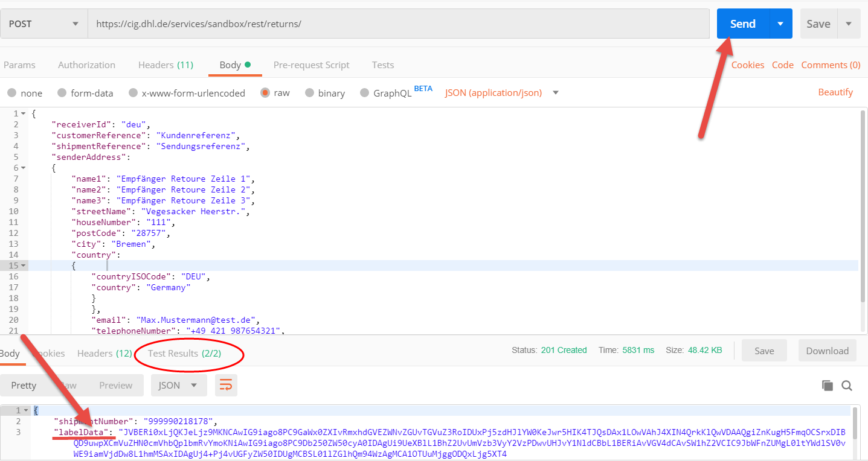Copy the response body using copy icon

[x=827, y=385]
